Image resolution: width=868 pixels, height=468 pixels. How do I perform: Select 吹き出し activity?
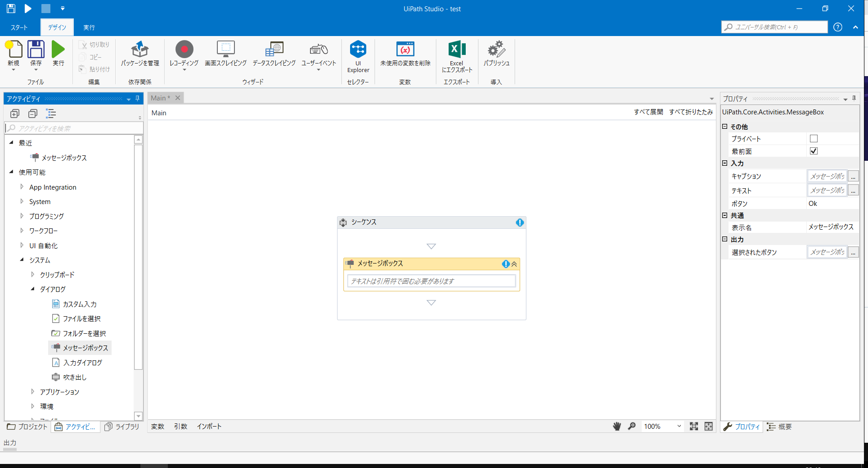click(x=69, y=377)
